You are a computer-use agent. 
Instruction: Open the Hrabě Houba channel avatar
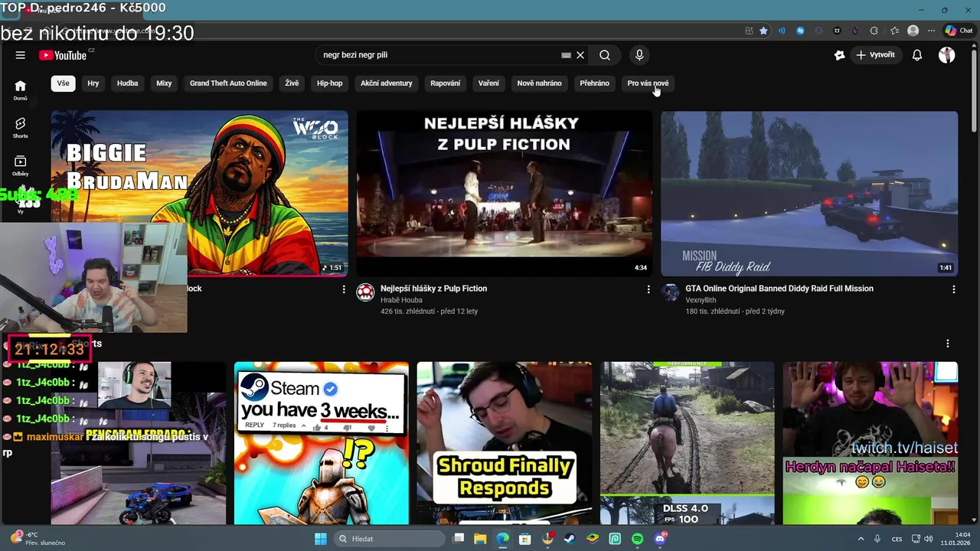coord(366,292)
